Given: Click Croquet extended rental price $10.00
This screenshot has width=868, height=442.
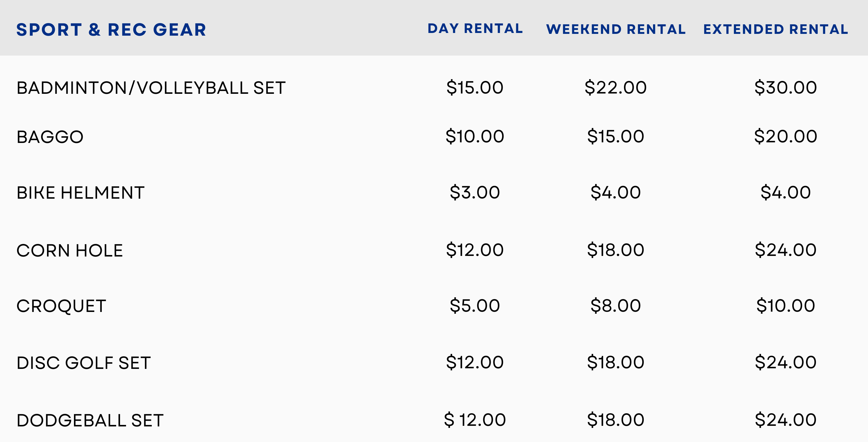Looking at the screenshot, I should (x=785, y=306).
